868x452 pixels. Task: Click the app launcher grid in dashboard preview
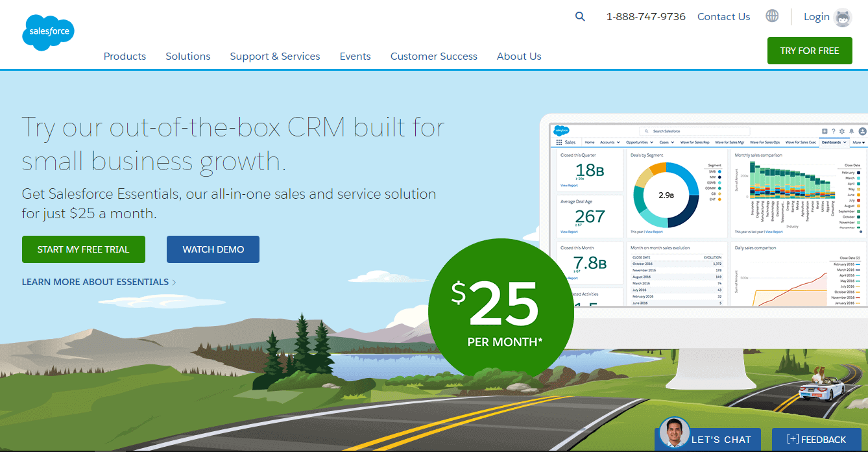(x=559, y=142)
